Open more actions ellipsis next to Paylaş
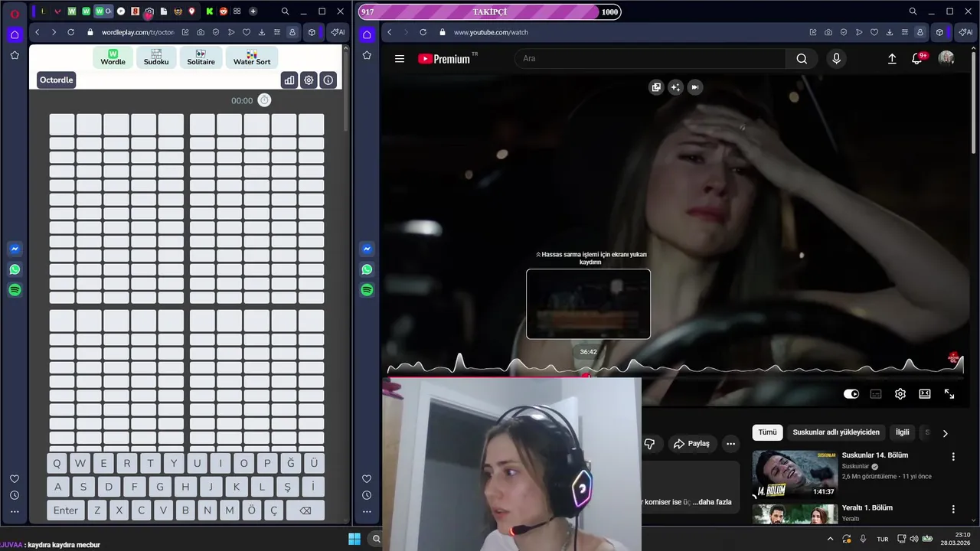This screenshot has height=551, width=980. click(730, 444)
